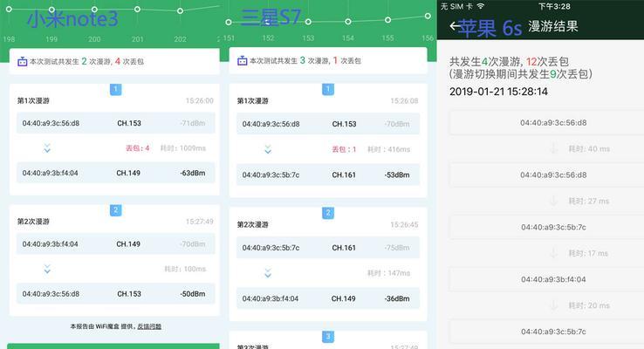Tap double-chevron arrow next to 丢包: 4

click(47, 148)
